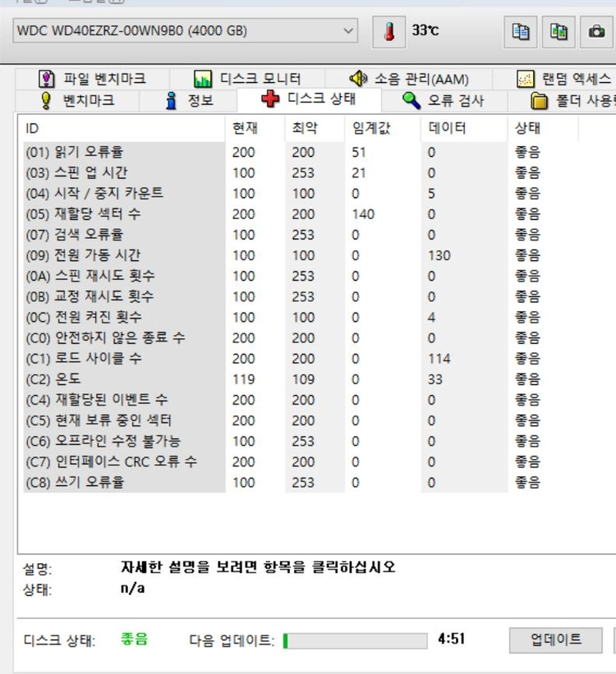Image resolution: width=616 pixels, height=674 pixels.
Task: Select the (C2) 온도 row
Action: pos(301,379)
